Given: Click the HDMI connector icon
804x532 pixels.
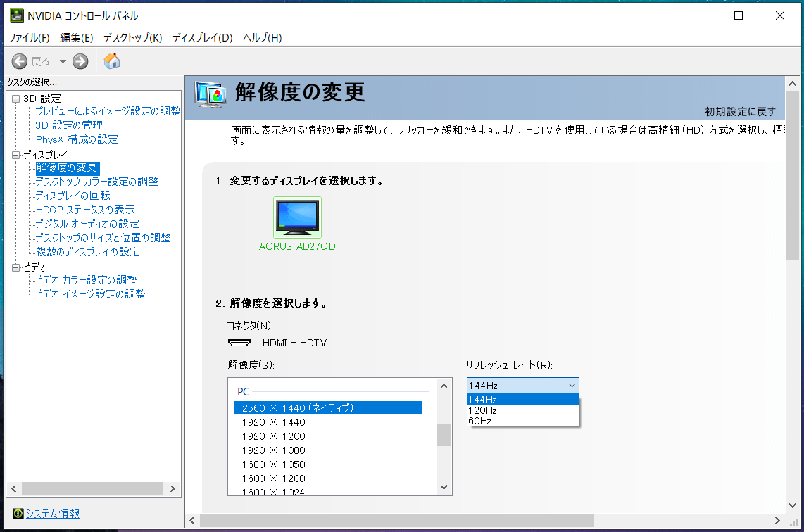Looking at the screenshot, I should (x=239, y=343).
